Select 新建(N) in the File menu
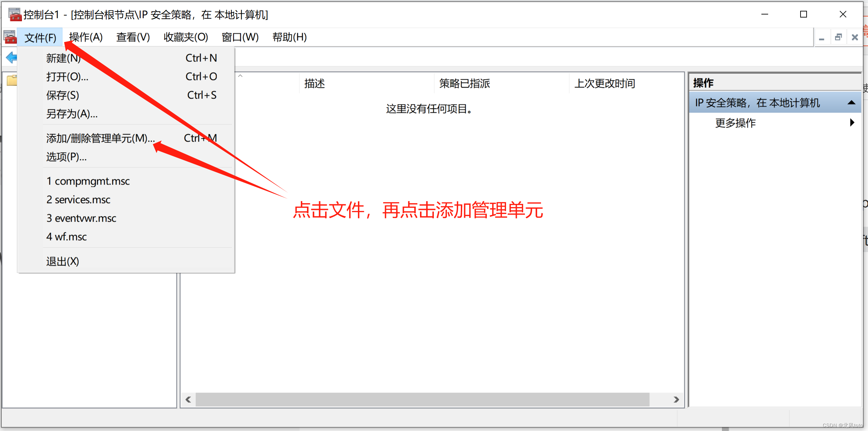 (63, 58)
